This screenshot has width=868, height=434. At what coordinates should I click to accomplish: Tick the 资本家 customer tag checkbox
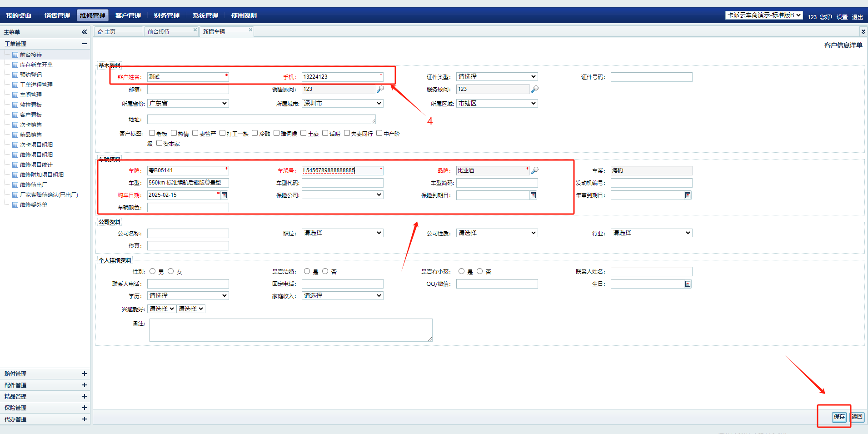(x=159, y=143)
